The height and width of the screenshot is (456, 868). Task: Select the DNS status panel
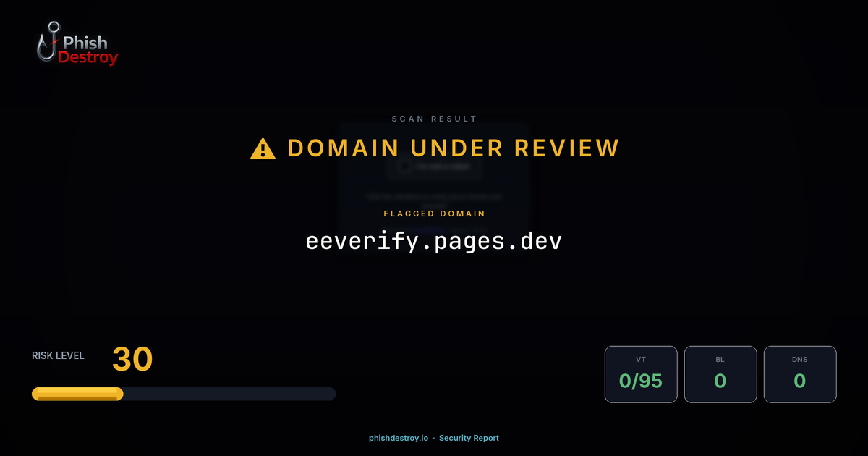coord(800,373)
